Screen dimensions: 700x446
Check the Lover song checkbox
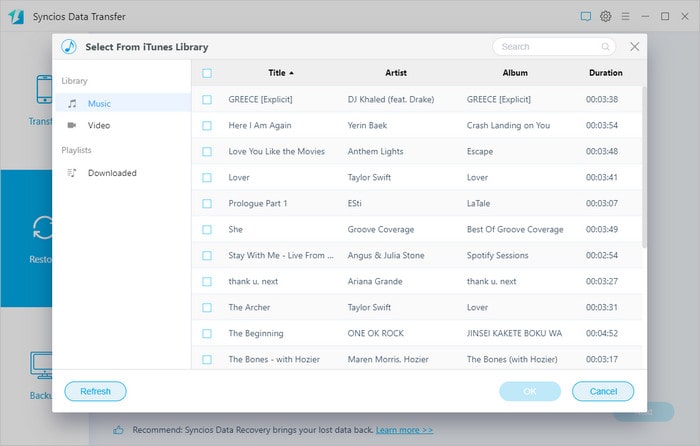point(207,178)
